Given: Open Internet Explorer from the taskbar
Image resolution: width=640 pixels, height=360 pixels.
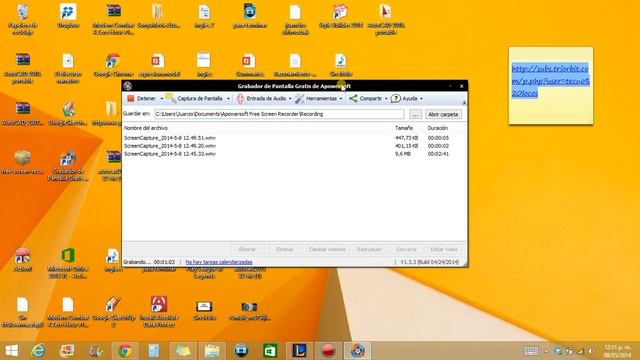Looking at the screenshot, I should click(x=38, y=351).
